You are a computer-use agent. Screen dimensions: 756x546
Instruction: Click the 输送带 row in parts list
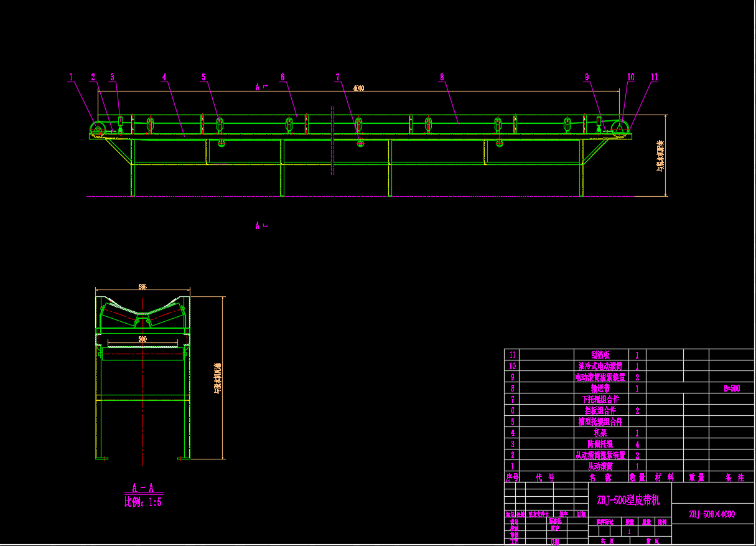[600, 388]
